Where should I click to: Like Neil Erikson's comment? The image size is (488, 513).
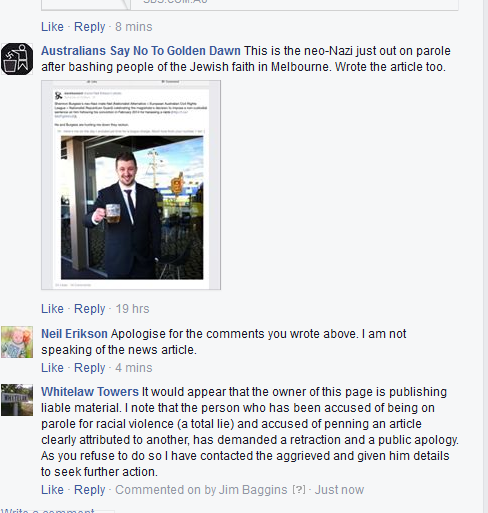click(52, 368)
